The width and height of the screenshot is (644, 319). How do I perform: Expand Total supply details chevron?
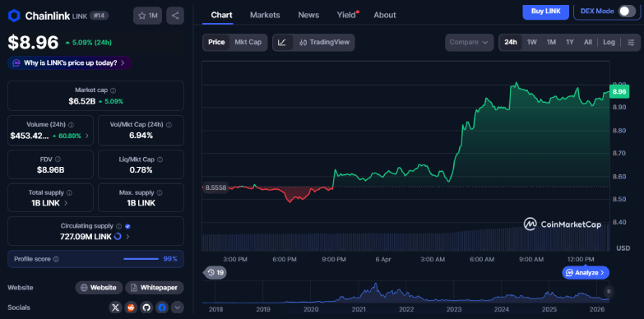(66, 203)
